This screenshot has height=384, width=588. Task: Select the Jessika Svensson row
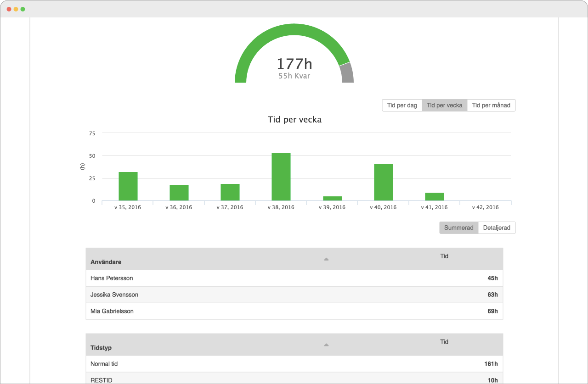coord(294,295)
